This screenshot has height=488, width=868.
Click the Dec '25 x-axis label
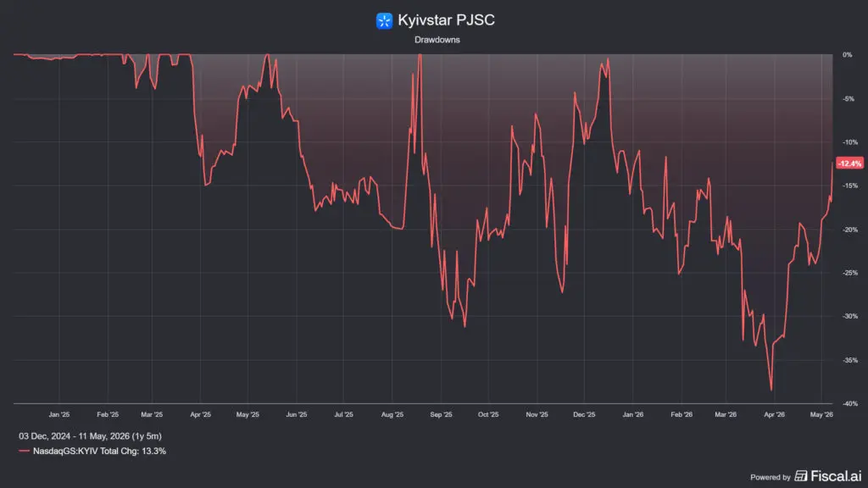584,414
